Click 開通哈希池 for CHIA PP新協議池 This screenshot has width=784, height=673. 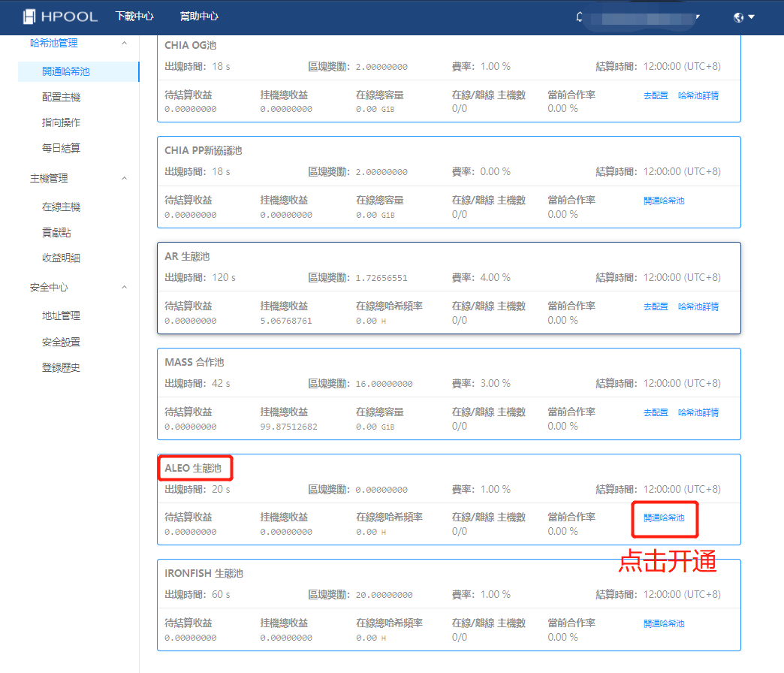pos(664,201)
